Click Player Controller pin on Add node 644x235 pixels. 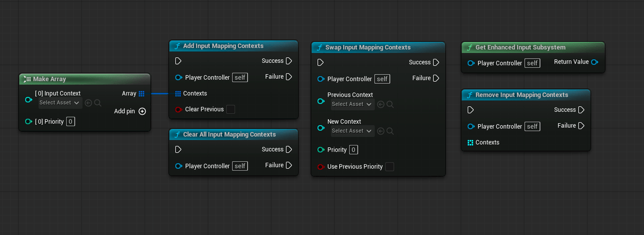pyautogui.click(x=179, y=77)
